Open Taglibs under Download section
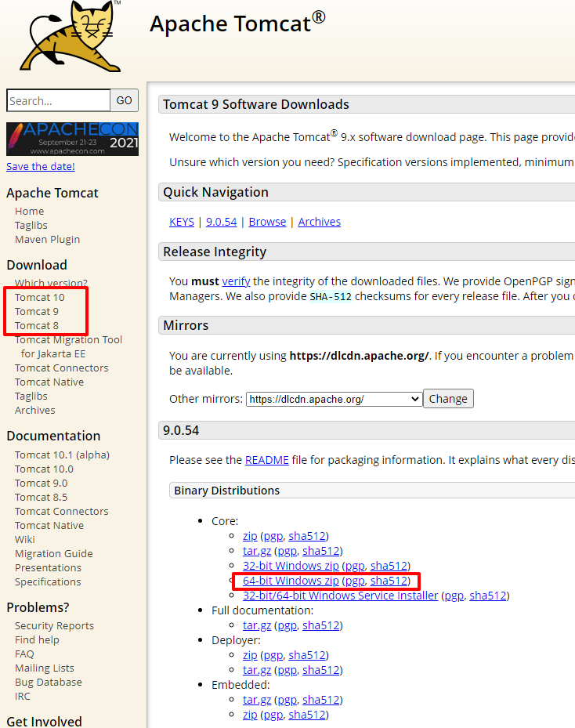The width and height of the screenshot is (575, 728). pos(31,396)
